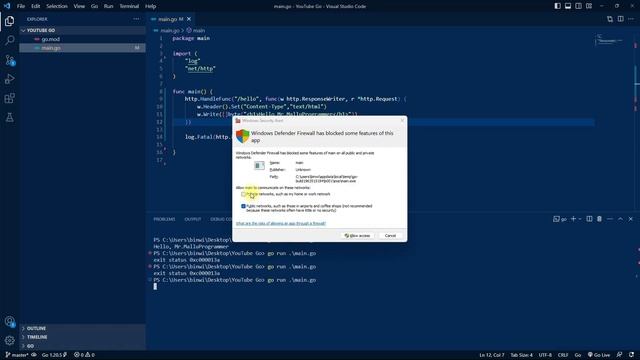The width and height of the screenshot is (640, 360).
Task: Kill the terminal with trash icon
Action: (x=599, y=219)
